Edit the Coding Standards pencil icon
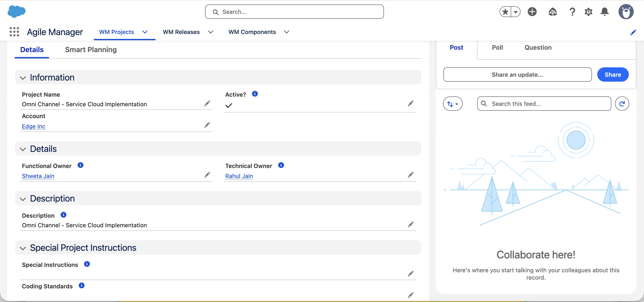Screen dimensions: 644x302 pos(411,295)
